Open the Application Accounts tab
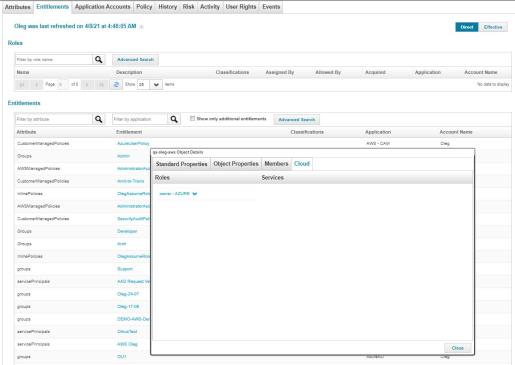The height and width of the screenshot is (365, 515). (x=103, y=7)
